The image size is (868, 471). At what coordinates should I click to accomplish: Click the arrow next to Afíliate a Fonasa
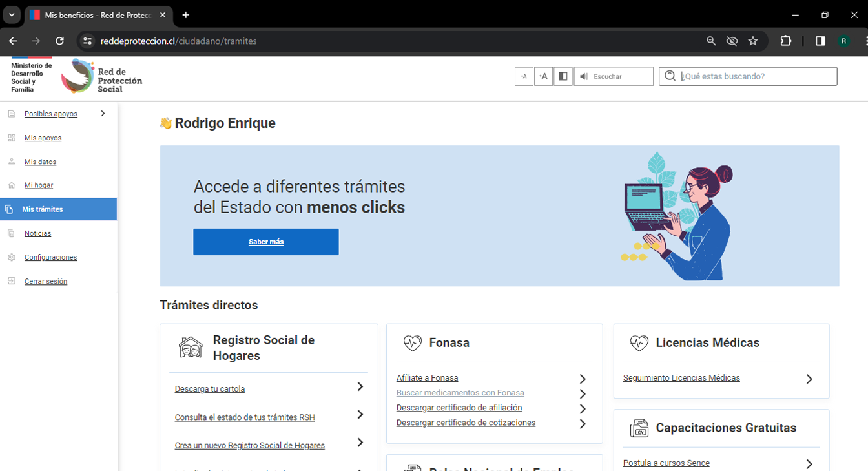[583, 379]
